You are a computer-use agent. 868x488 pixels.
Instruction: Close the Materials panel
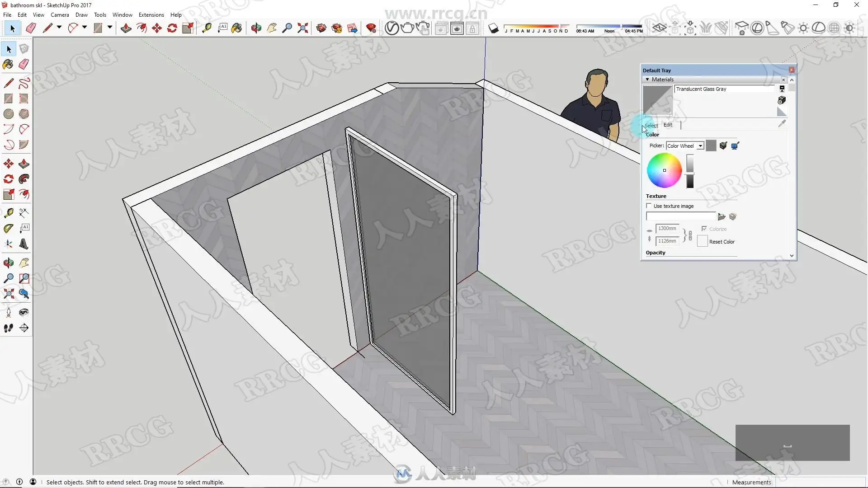tap(783, 80)
